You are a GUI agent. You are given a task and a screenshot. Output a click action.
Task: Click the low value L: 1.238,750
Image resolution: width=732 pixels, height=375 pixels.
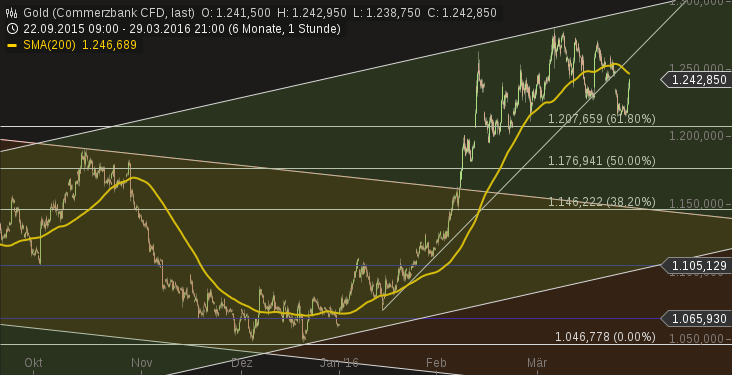click(x=387, y=13)
